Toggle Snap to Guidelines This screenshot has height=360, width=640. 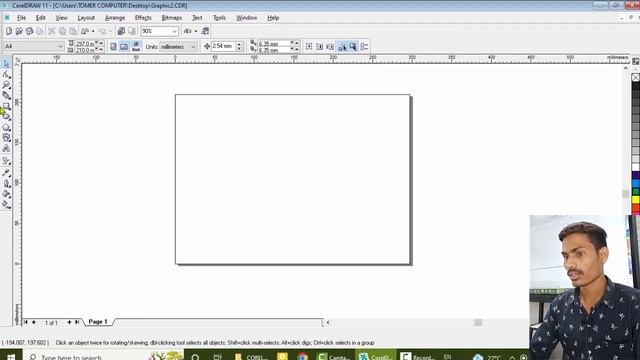tap(320, 47)
